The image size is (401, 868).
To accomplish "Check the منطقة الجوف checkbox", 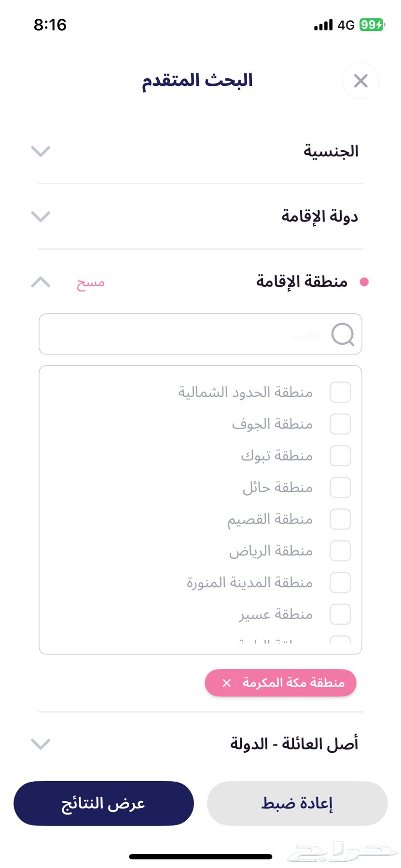I will pyautogui.click(x=340, y=424).
